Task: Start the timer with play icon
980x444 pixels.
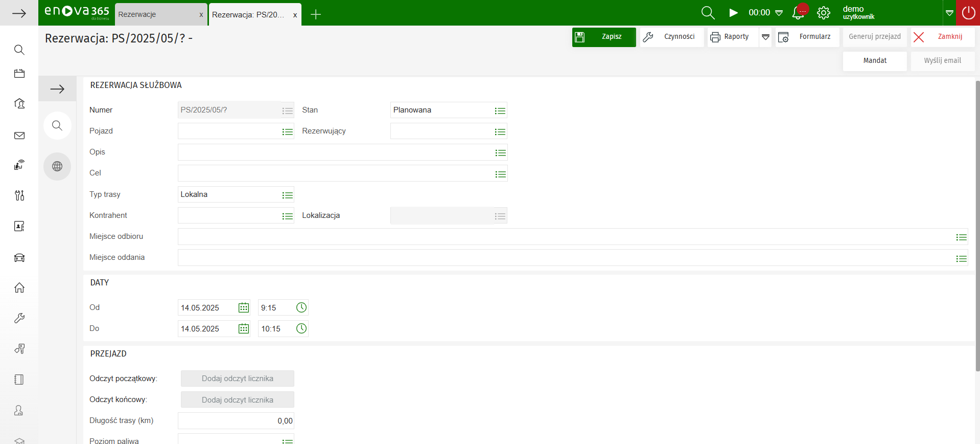Action: (x=733, y=13)
